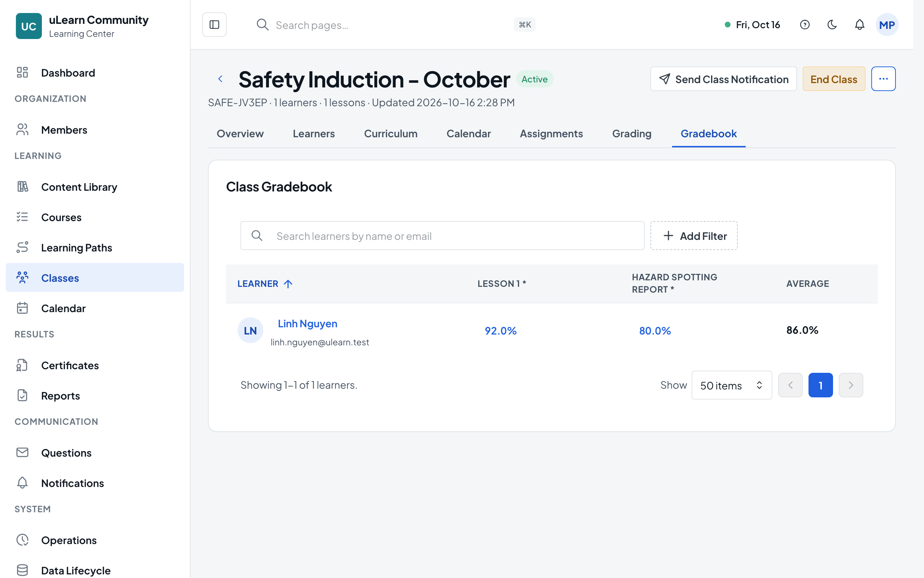924x578 pixels.
Task: Open the 50 items page size dropdown
Action: click(x=732, y=385)
